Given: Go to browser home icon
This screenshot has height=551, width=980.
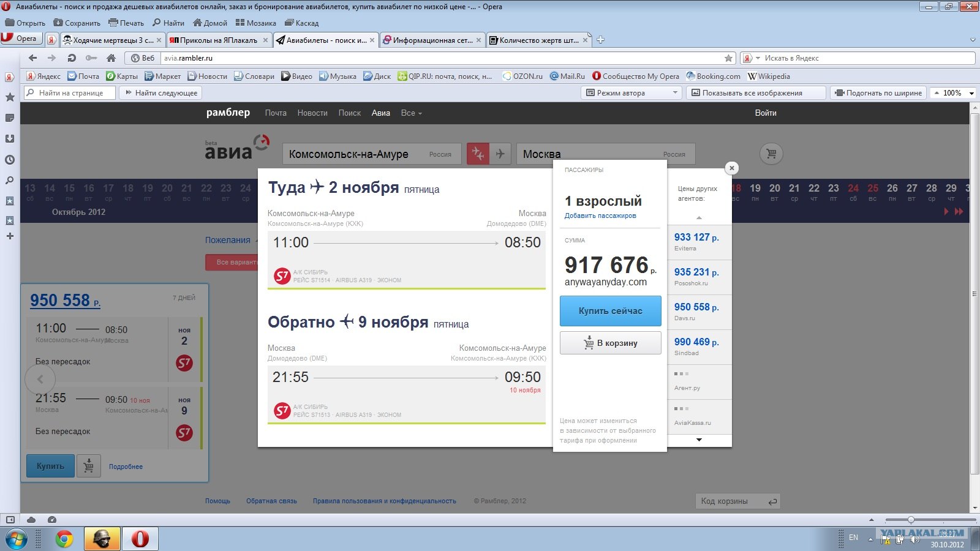Looking at the screenshot, I should click(x=111, y=58).
